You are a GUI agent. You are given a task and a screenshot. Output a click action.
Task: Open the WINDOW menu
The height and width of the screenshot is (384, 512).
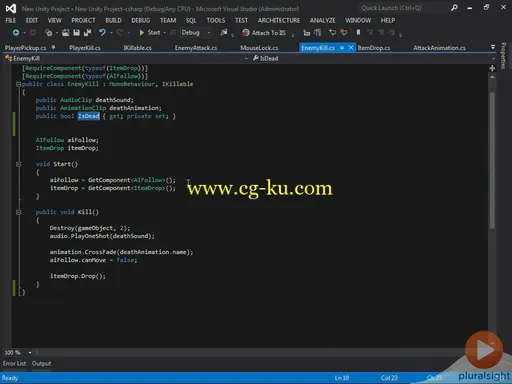coord(358,21)
